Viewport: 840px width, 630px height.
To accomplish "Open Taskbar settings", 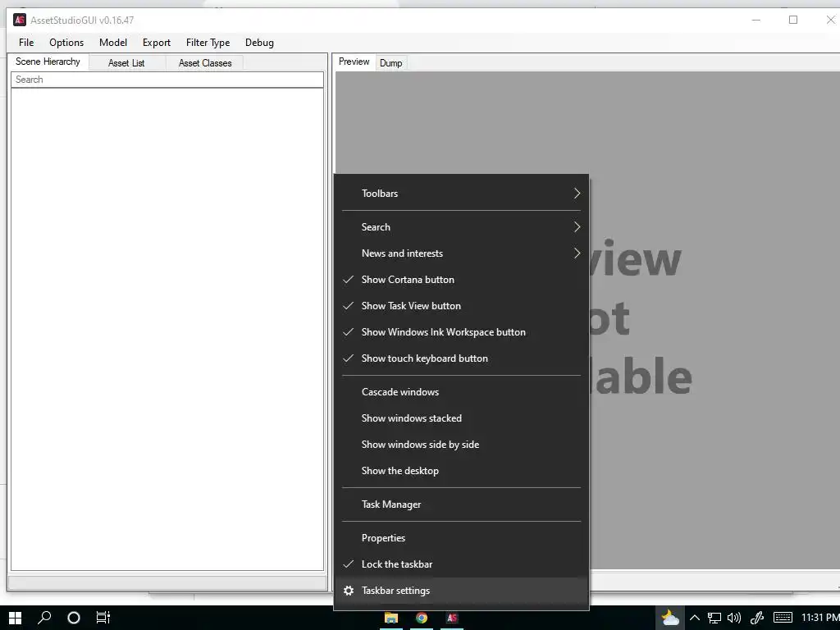I will tap(461, 591).
